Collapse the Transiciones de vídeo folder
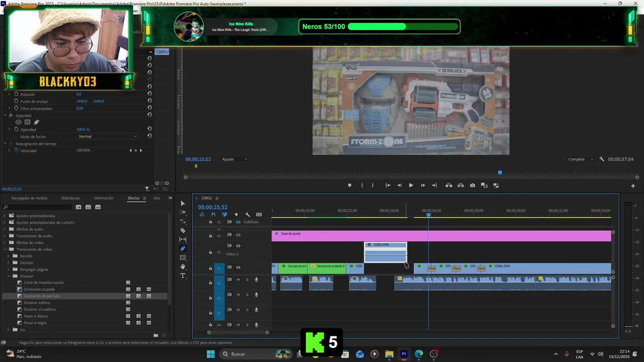This screenshot has height=362, width=644. (5, 249)
